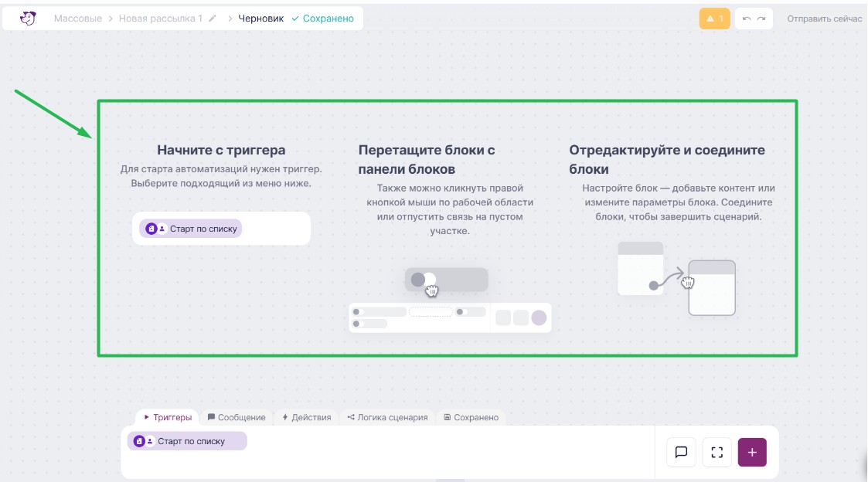Click the connect-blocks illustration

676,278
